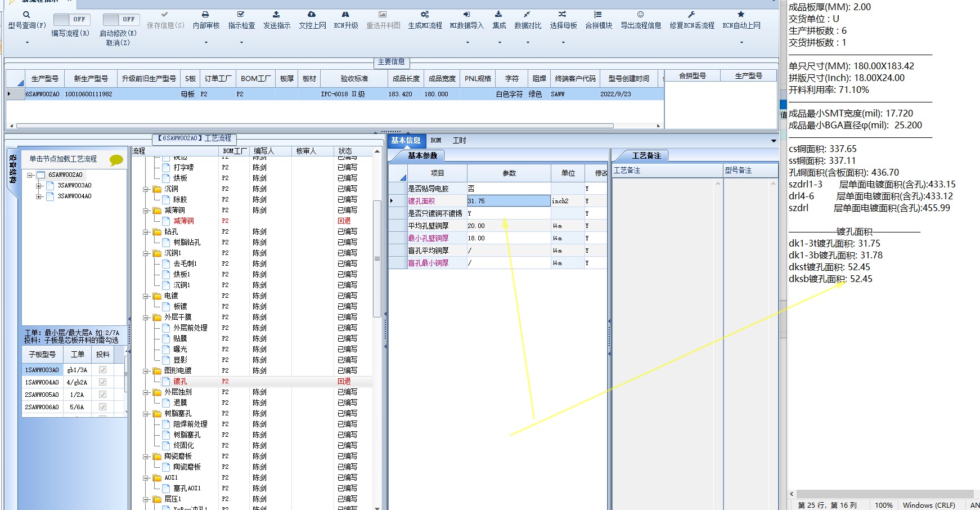The image size is (980, 510).
Task: Click the grayed 保存信息 checkmark icon
Action: click(164, 14)
